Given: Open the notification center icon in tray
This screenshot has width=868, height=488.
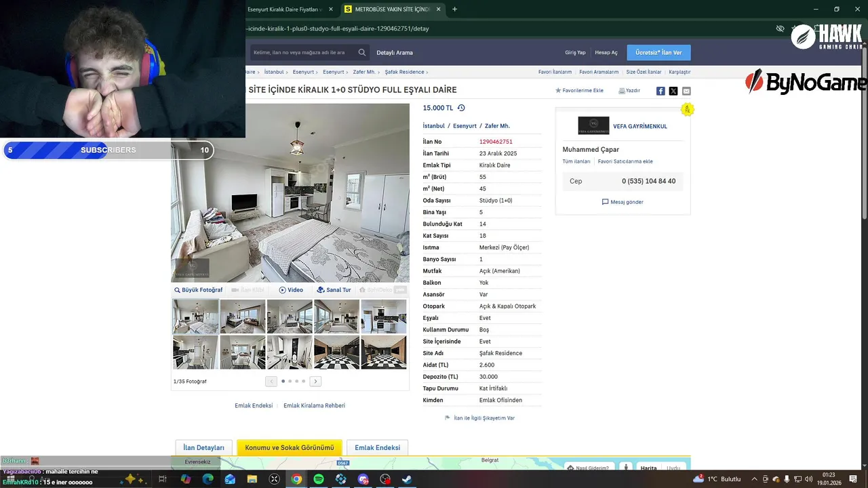Looking at the screenshot, I should [x=853, y=479].
